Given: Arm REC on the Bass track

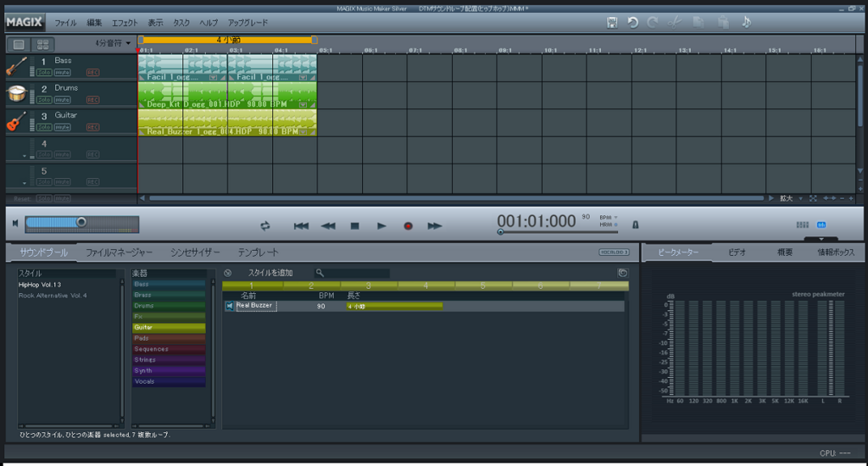Looking at the screenshot, I should click(92, 73).
